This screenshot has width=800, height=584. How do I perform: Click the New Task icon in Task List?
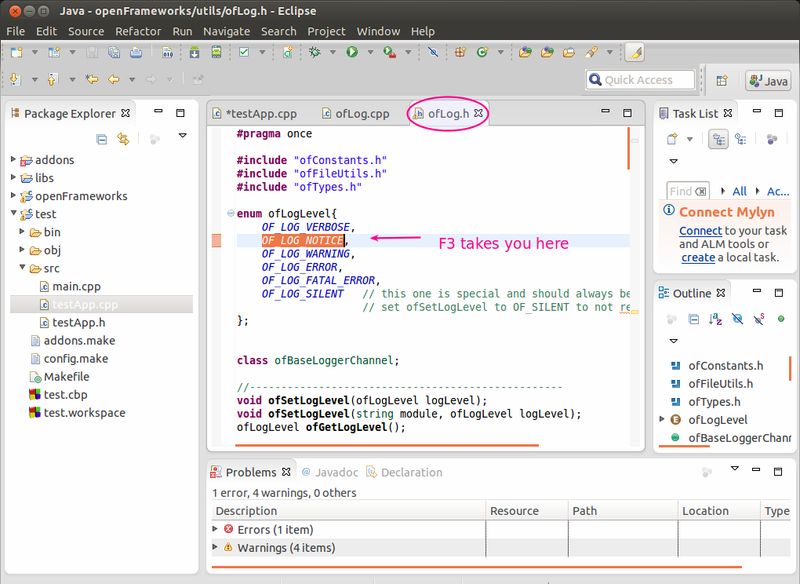[x=673, y=136]
